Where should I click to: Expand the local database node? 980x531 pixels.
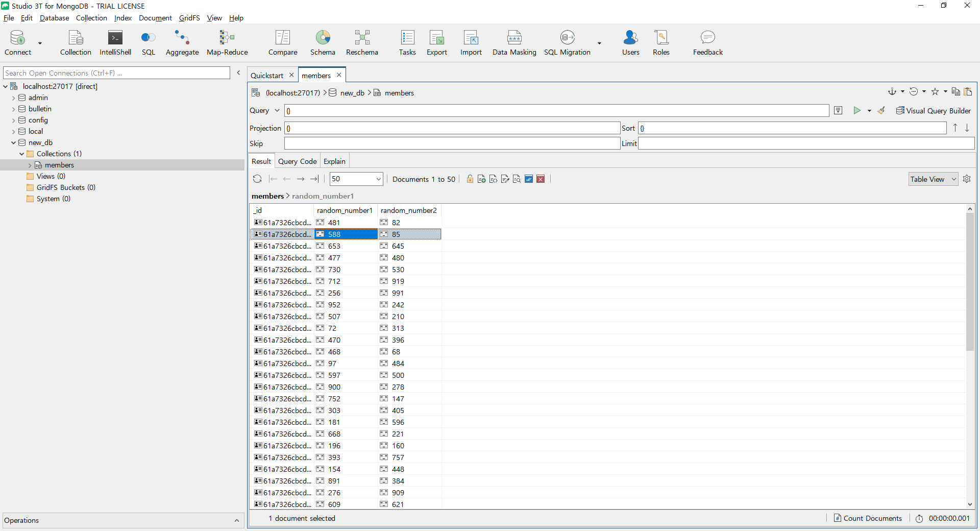13,131
